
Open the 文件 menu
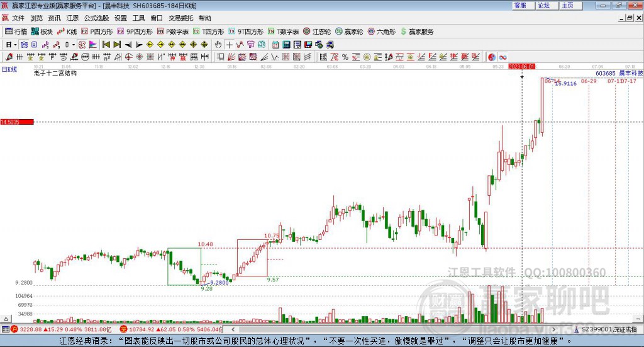(x=18, y=18)
